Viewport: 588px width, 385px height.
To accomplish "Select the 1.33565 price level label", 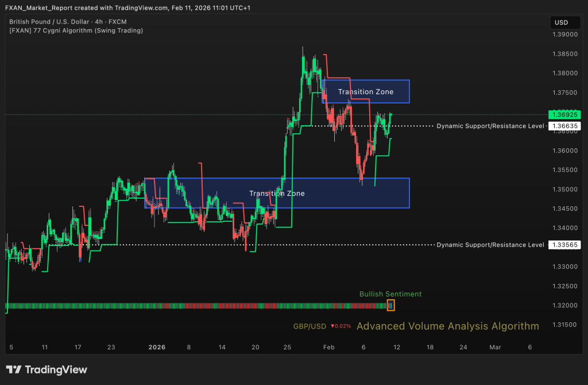I will tap(564, 245).
